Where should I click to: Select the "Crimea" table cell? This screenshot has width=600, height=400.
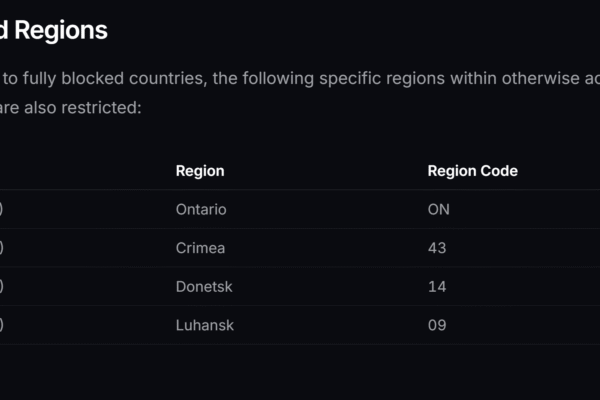[x=200, y=248]
